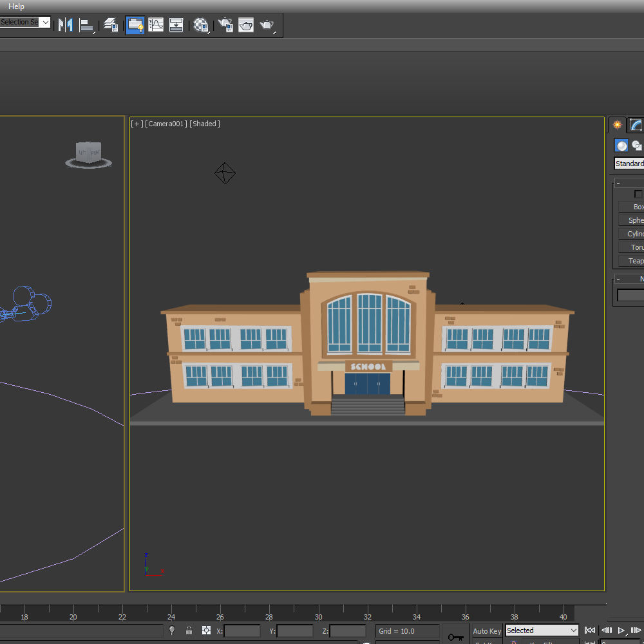This screenshot has height=644, width=644.
Task: Switch to the Modify panel tab
Action: click(x=636, y=125)
